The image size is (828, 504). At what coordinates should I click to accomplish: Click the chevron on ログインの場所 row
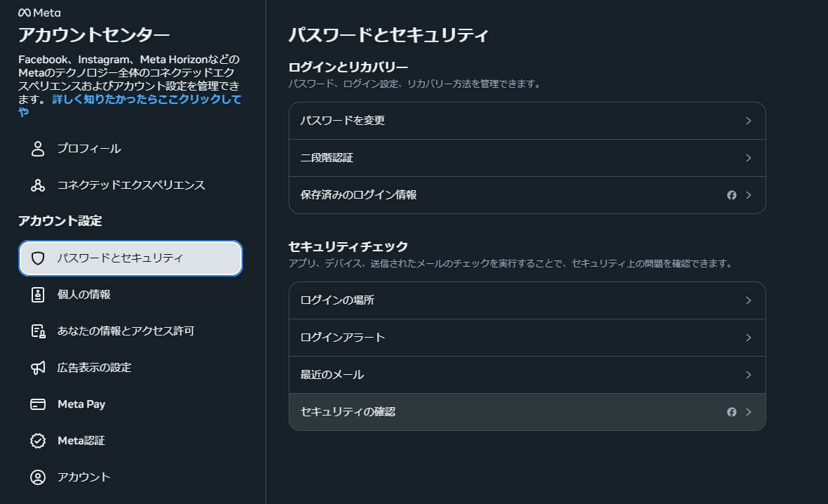(748, 300)
